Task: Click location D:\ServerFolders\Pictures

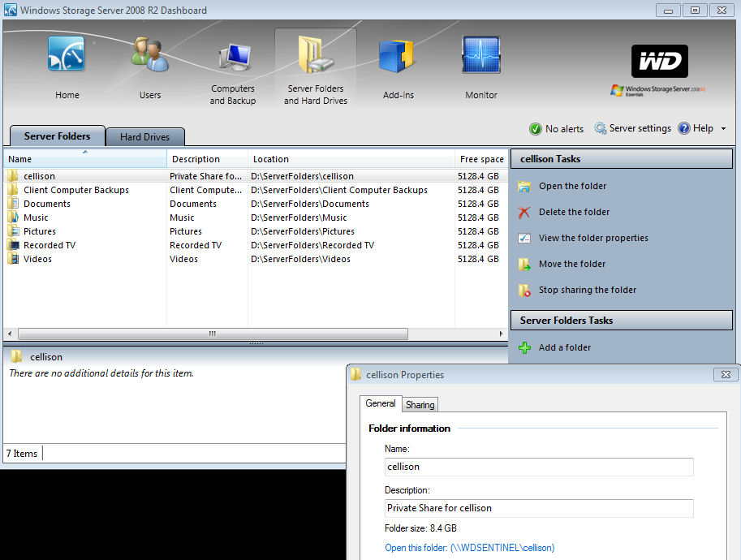Action: pos(303,231)
